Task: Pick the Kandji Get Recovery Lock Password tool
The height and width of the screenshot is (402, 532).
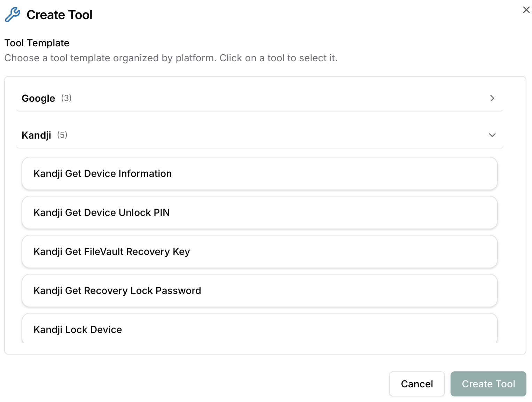Action: point(259,291)
